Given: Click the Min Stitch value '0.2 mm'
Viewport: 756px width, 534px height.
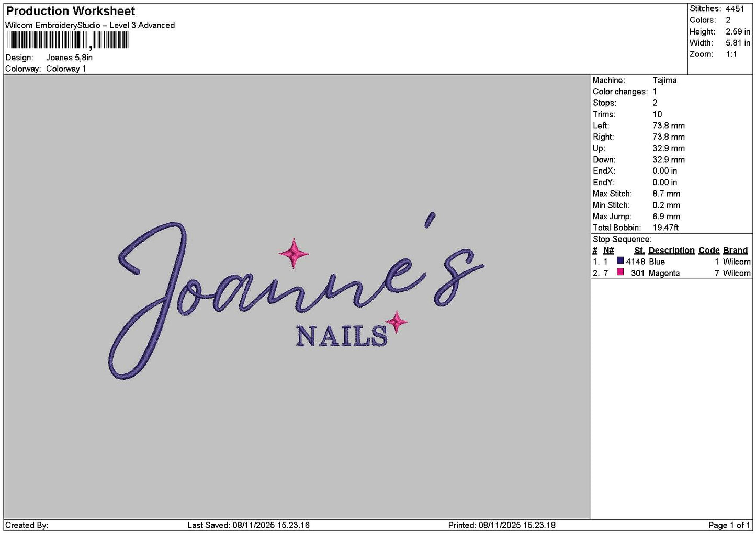Looking at the screenshot, I should [x=666, y=205].
